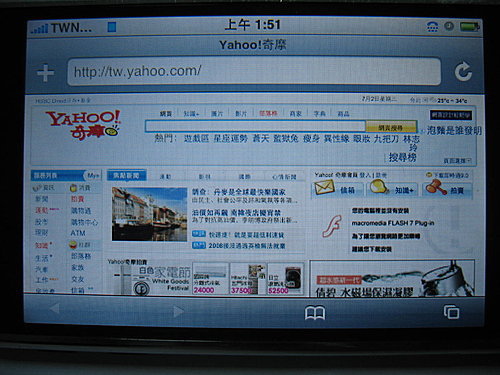Tap the Safari back arrow
Image resolution: width=500 pixels, height=375 pixels.
(55, 308)
